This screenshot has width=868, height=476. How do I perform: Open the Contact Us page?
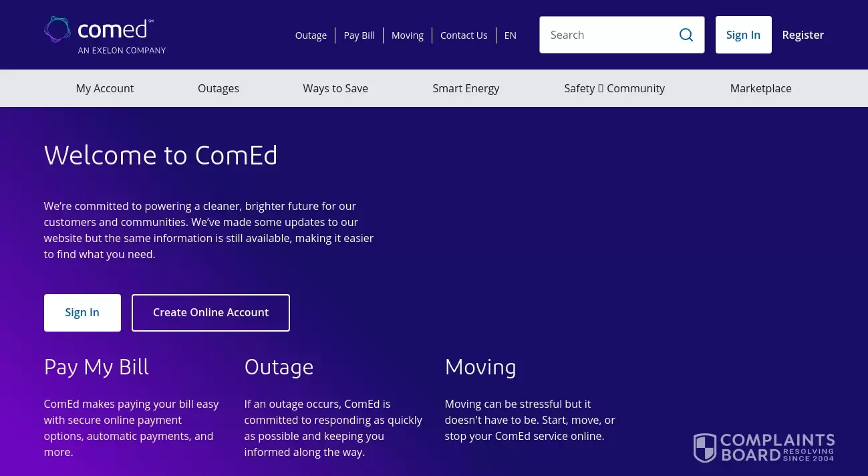[x=463, y=35]
